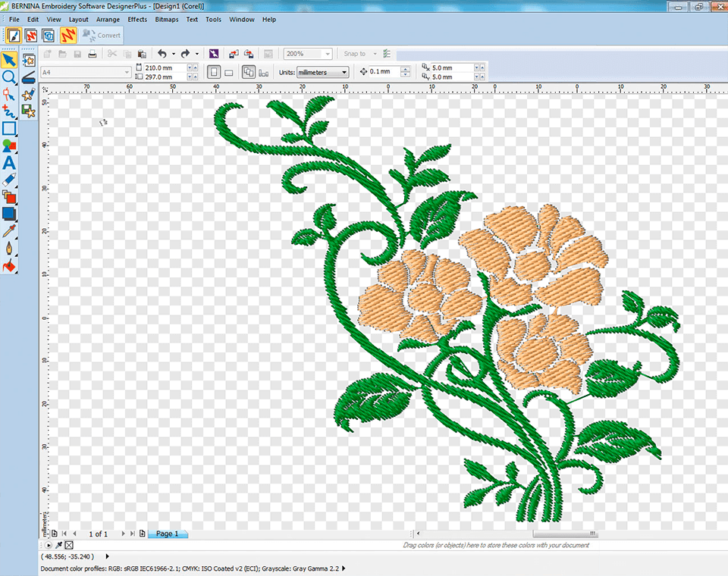Toggle landscape page orientation
The height and width of the screenshot is (576, 728).
[x=228, y=71]
